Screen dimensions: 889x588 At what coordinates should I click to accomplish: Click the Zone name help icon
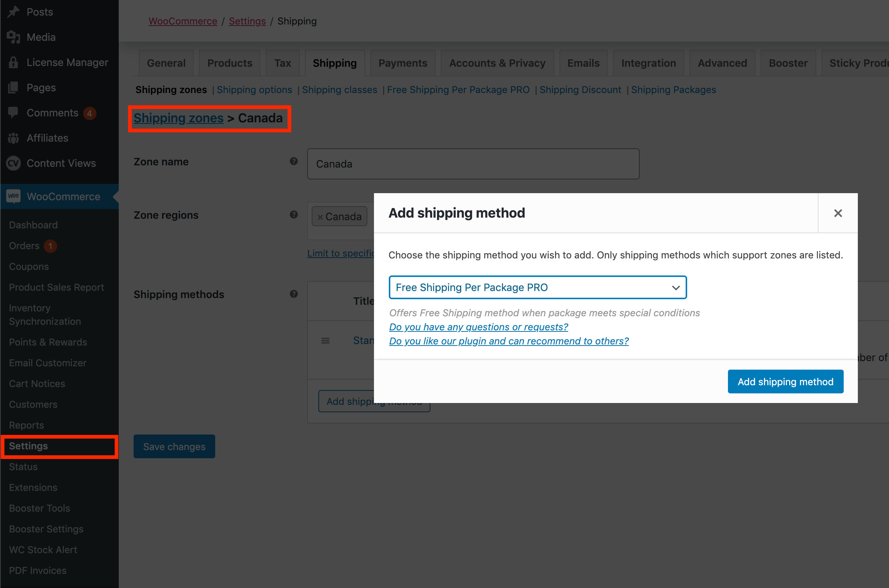pyautogui.click(x=293, y=161)
